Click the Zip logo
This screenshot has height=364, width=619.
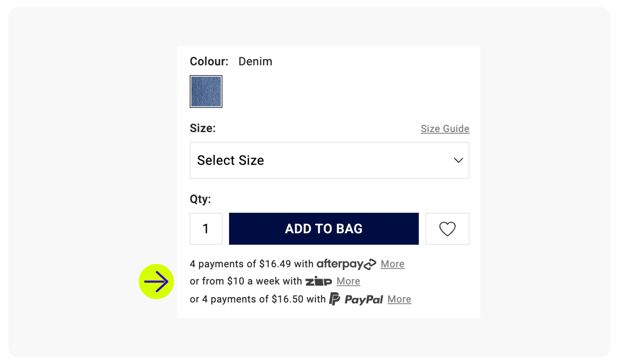(x=319, y=281)
